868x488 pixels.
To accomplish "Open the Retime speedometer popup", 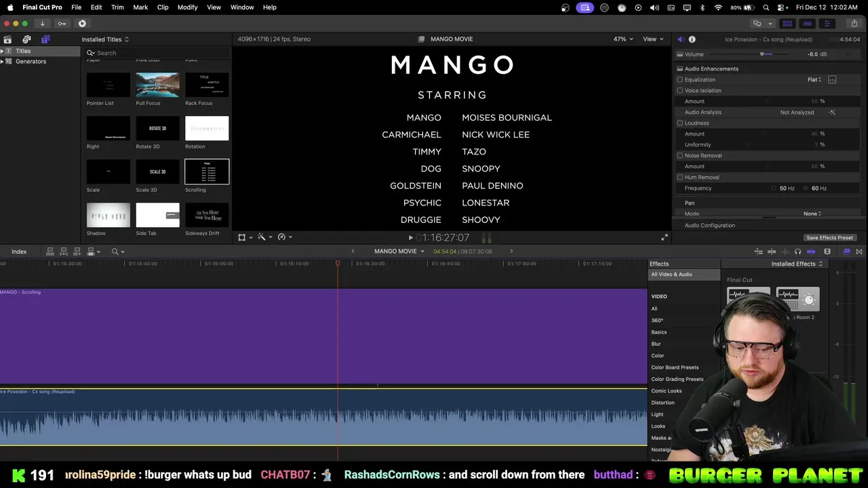I will [x=284, y=237].
